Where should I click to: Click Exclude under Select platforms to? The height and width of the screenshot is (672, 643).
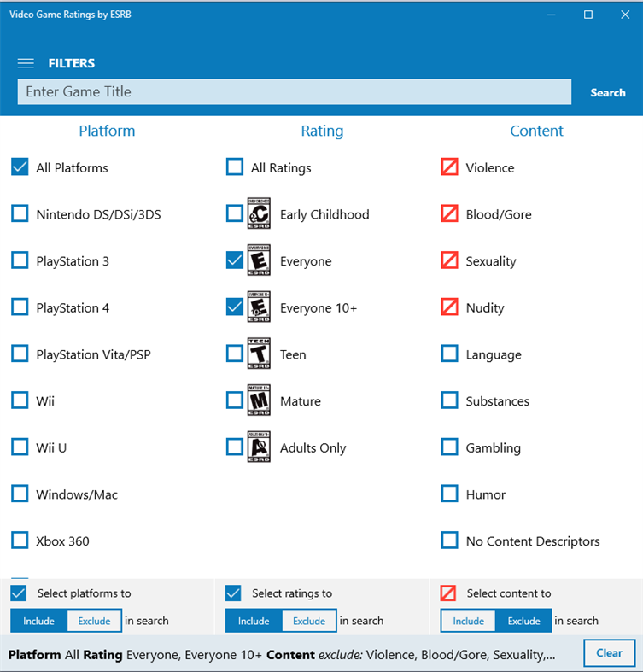click(x=94, y=621)
